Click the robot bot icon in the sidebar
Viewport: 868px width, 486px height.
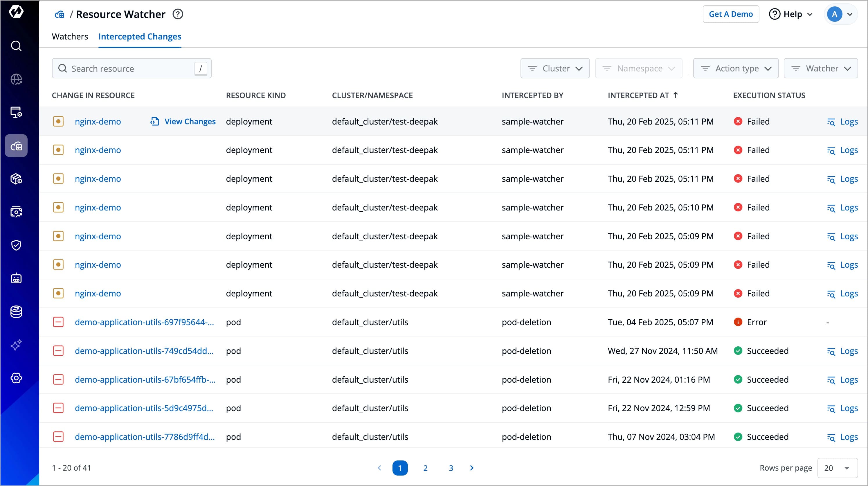coord(16,278)
